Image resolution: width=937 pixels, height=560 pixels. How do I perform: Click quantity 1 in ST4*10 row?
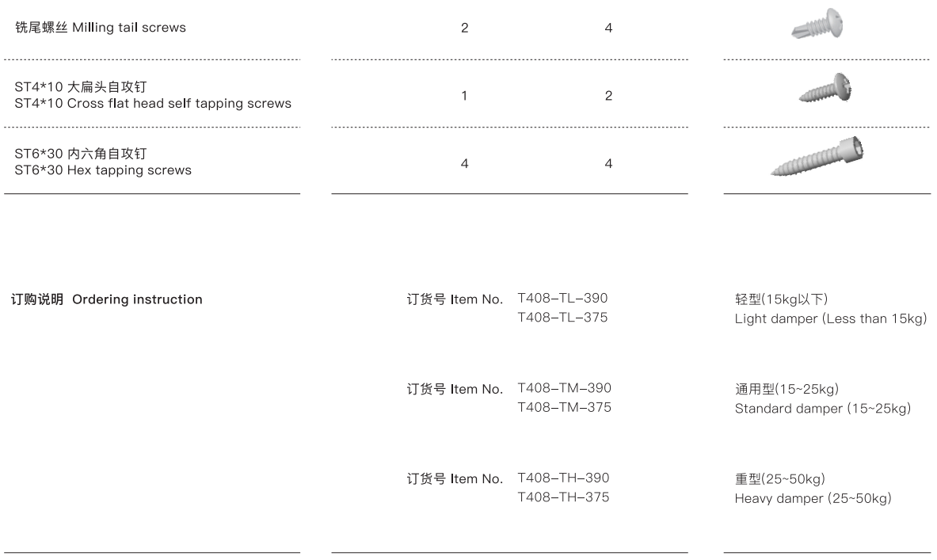tap(464, 96)
